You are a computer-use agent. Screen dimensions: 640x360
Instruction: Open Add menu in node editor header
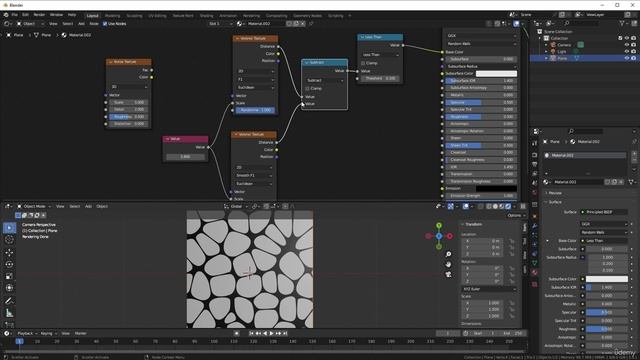(81, 24)
